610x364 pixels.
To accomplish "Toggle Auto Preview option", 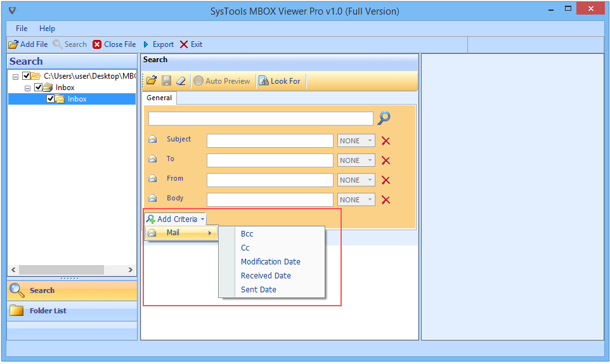I will 222,81.
